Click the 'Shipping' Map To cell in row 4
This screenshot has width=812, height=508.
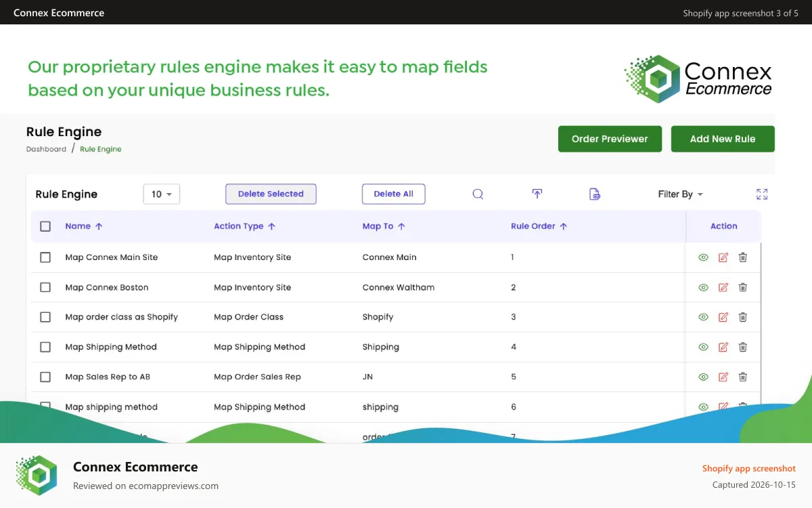[x=381, y=347]
